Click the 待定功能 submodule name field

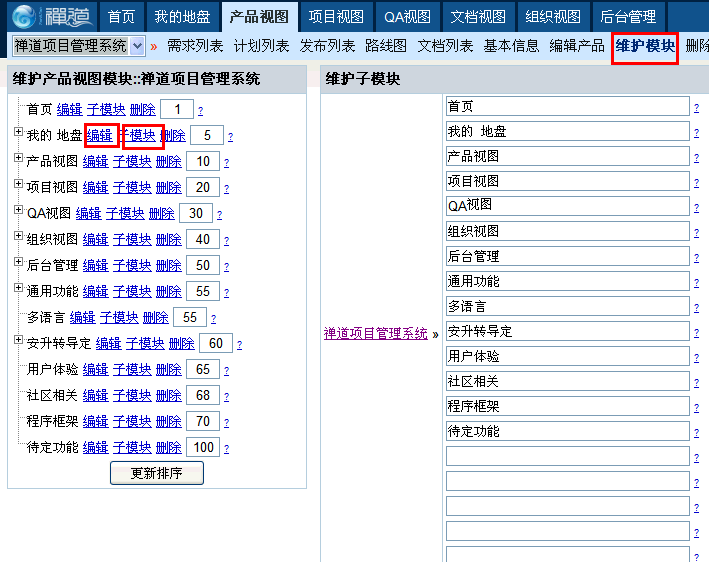tap(568, 431)
